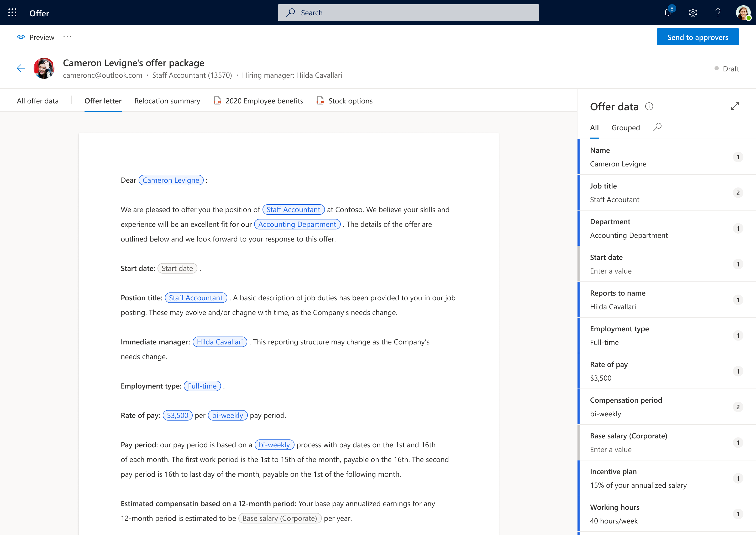
Task: Switch to Grouped offer data view
Action: (x=626, y=128)
